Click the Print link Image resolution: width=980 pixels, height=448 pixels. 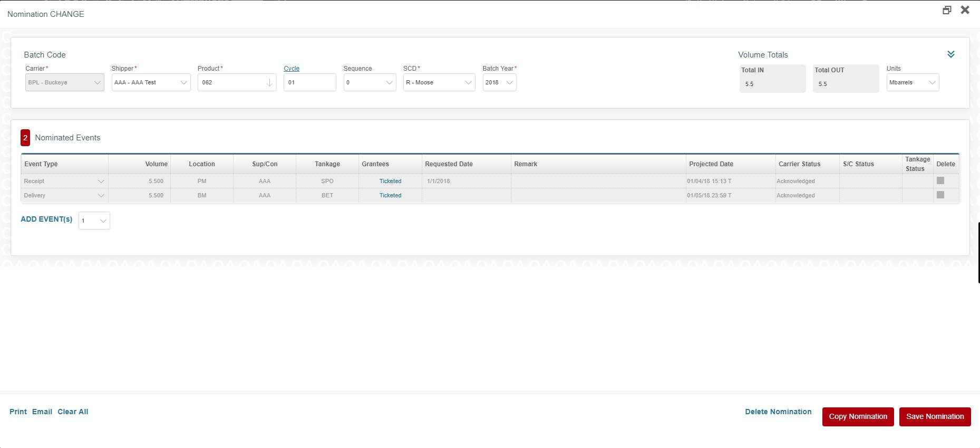18,412
